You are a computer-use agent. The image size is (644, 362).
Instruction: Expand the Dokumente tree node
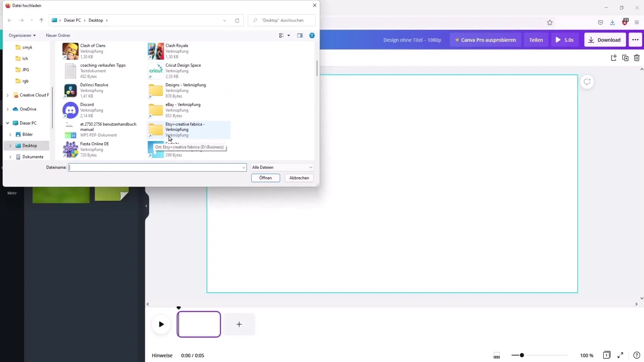point(10,157)
